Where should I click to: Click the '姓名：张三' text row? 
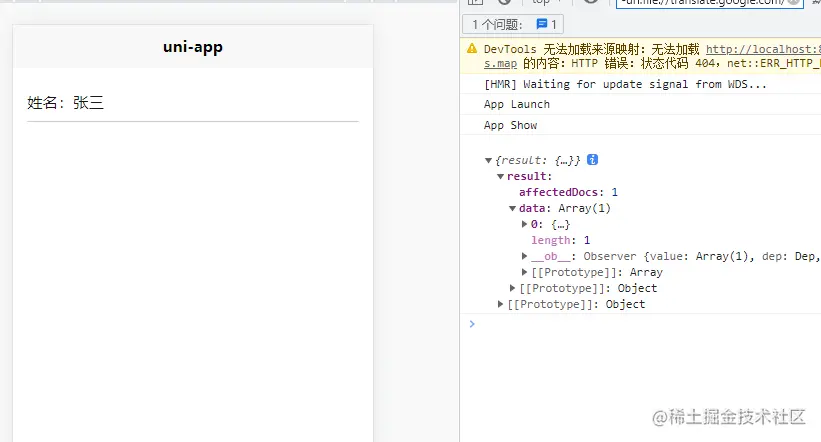(65, 103)
